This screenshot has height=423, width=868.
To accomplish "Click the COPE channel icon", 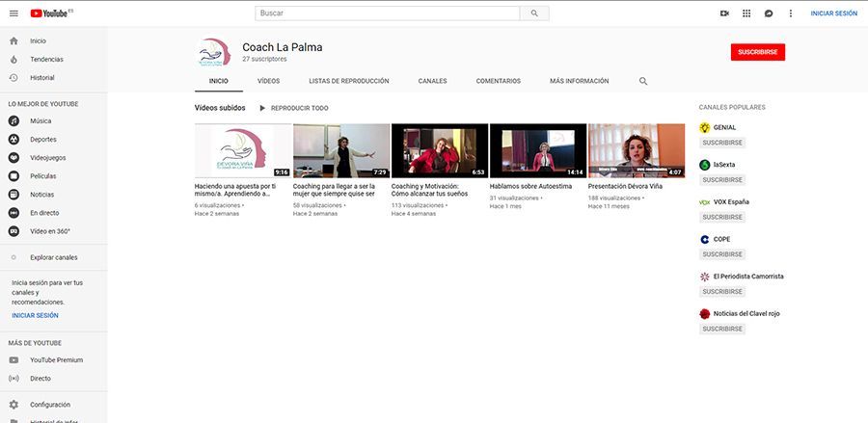I will (x=705, y=239).
